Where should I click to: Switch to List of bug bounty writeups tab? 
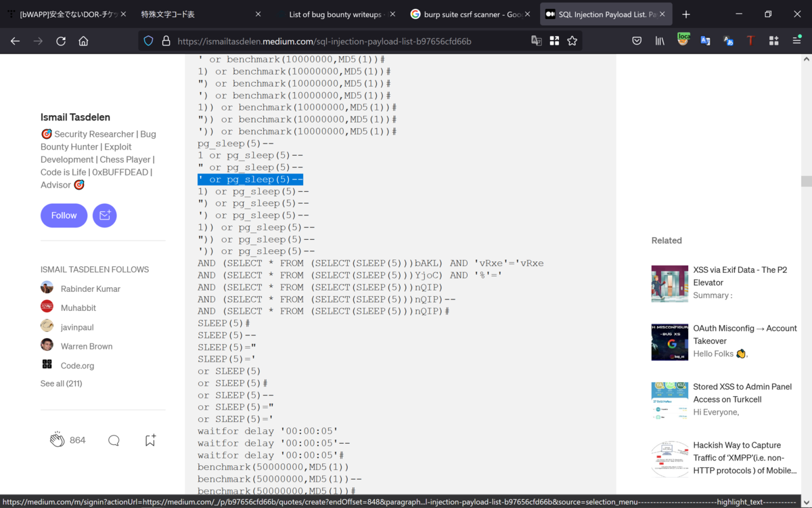[x=335, y=14]
